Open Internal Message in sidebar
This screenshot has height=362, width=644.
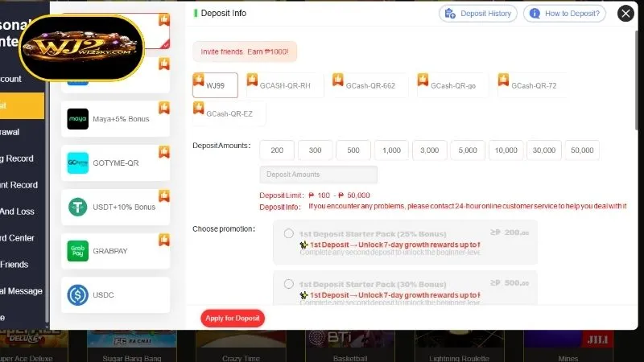23,291
